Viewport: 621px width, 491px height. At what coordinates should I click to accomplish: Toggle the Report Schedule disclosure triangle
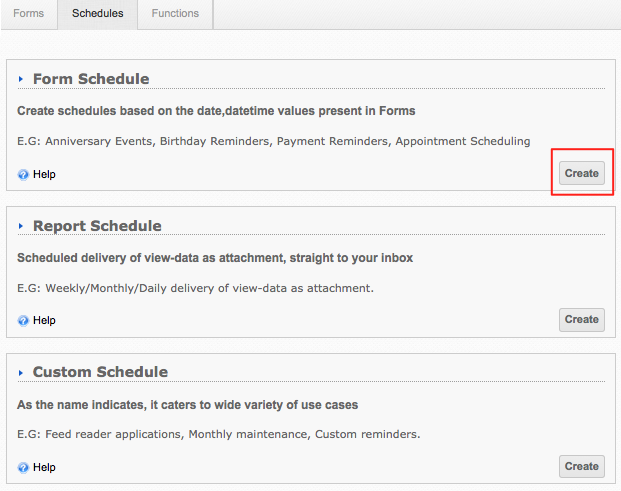click(x=21, y=226)
